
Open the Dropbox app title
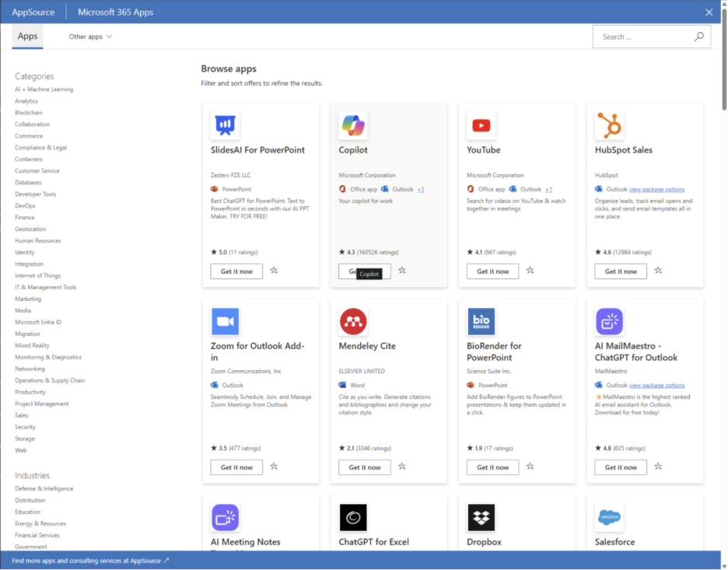click(x=484, y=542)
